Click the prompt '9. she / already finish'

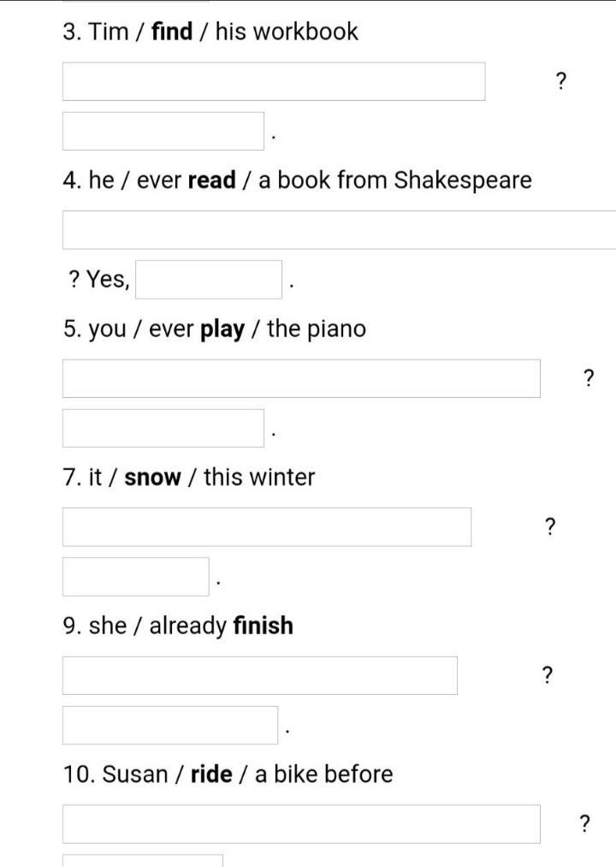[178, 626]
